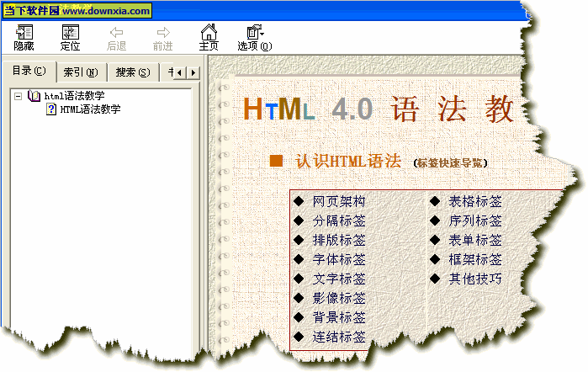This screenshot has width=588, height=372.
Task: Open the 字体标签 link
Action: tap(339, 260)
